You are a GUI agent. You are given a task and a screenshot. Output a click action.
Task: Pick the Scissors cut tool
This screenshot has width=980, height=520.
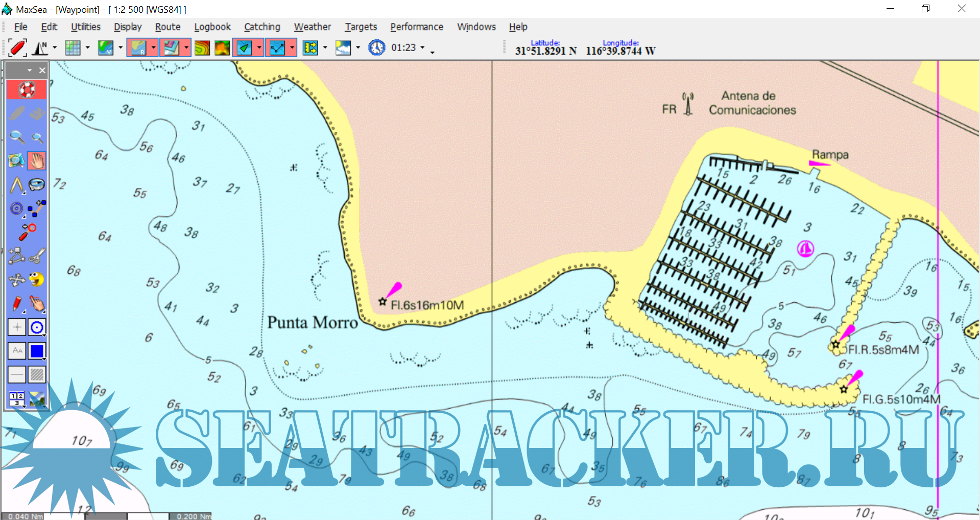click(37, 256)
